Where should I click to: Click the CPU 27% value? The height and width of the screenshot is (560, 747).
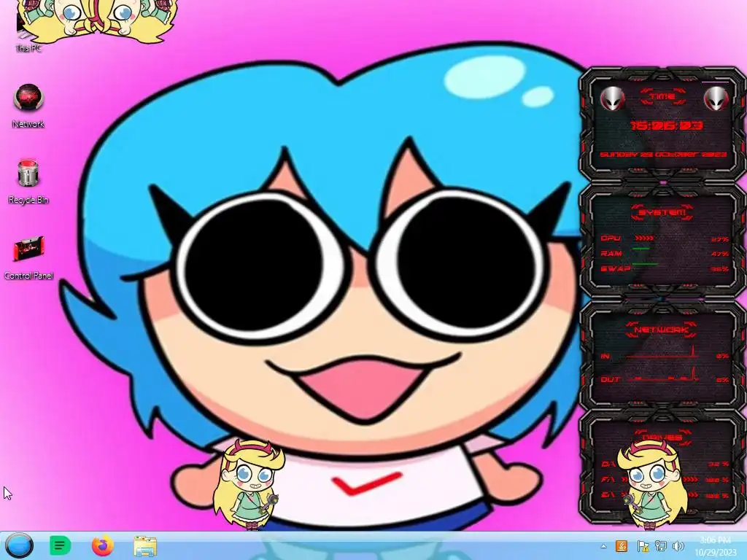(720, 239)
